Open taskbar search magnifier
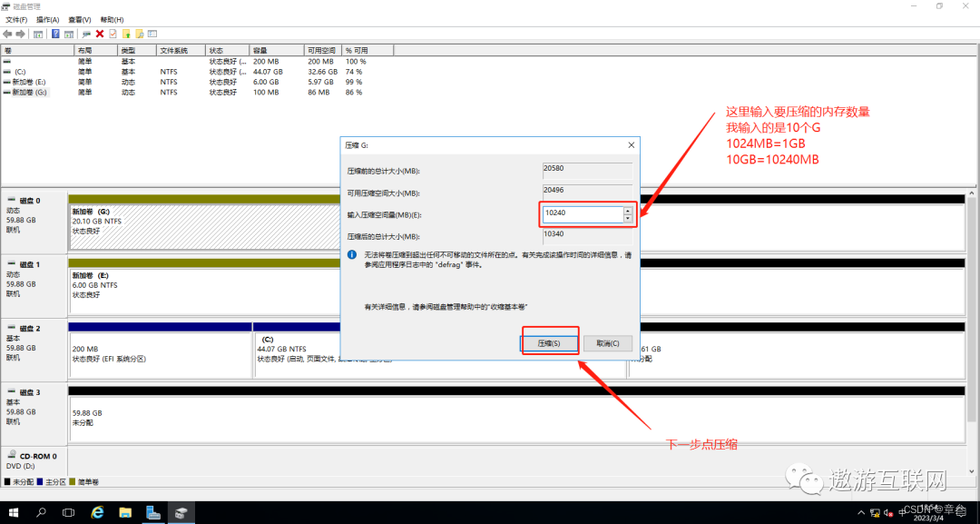Image resolution: width=980 pixels, height=524 pixels. click(x=41, y=513)
